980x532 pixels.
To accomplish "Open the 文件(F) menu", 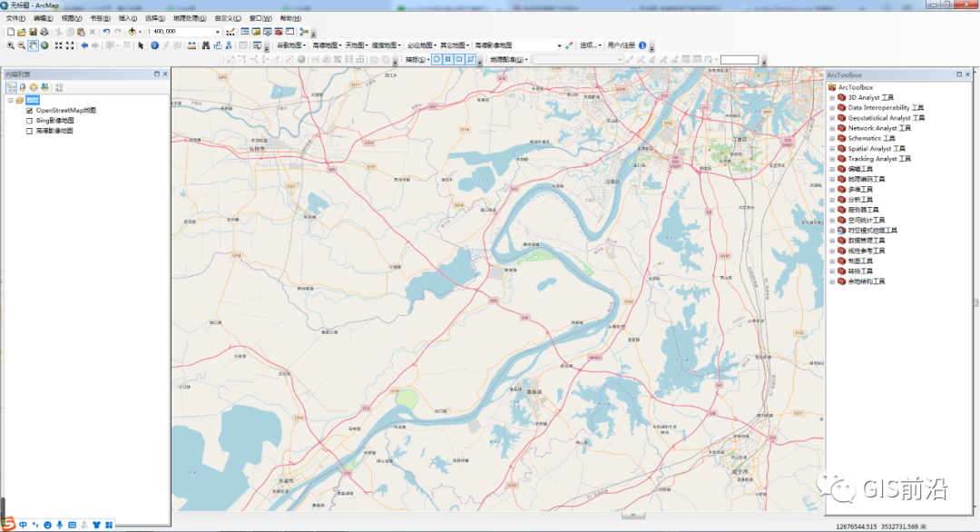I will pyautogui.click(x=15, y=18).
